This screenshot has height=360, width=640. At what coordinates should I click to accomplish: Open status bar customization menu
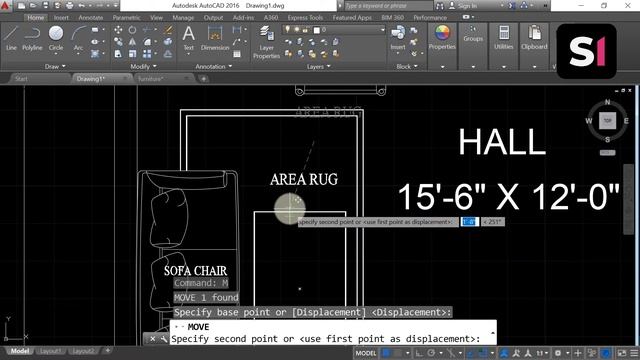pyautogui.click(x=634, y=353)
